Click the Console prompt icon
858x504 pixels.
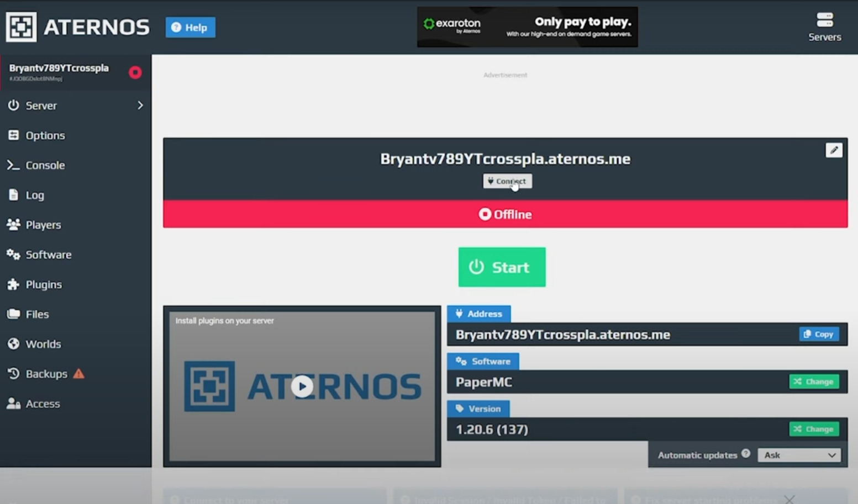click(x=13, y=165)
